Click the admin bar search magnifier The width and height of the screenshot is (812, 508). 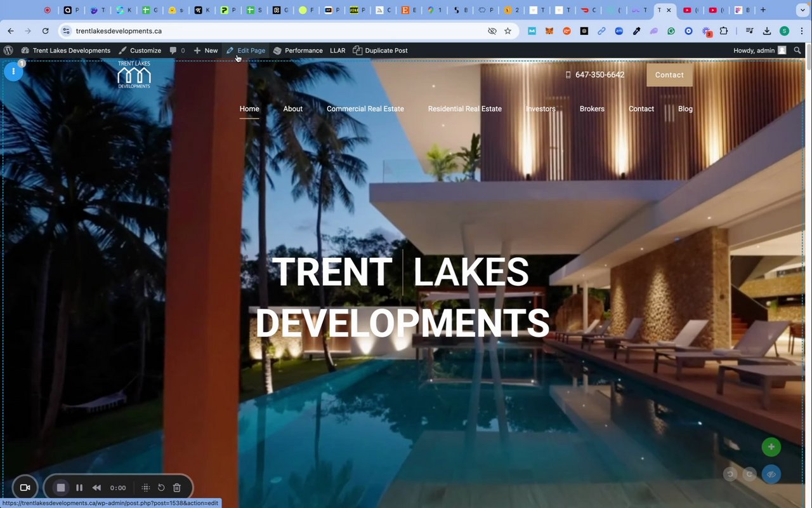click(x=797, y=50)
